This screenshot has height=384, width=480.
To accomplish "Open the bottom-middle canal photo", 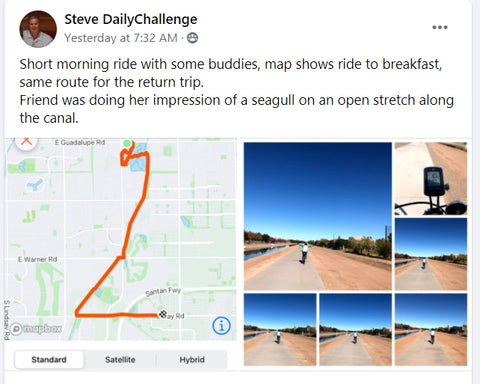I will [355, 330].
